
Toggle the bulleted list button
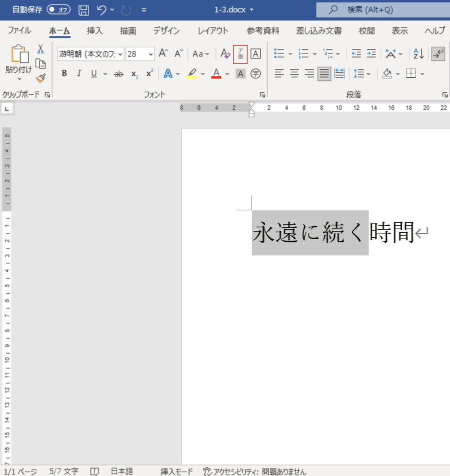[279, 54]
